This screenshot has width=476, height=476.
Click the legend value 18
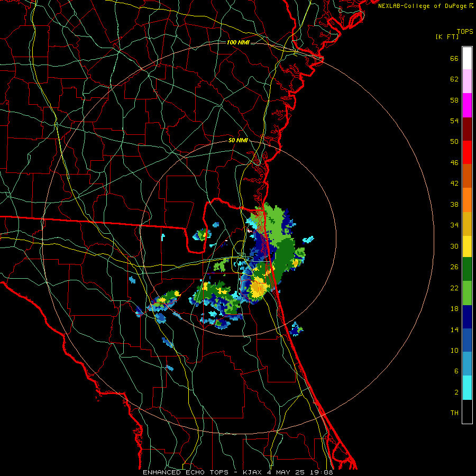point(454,309)
